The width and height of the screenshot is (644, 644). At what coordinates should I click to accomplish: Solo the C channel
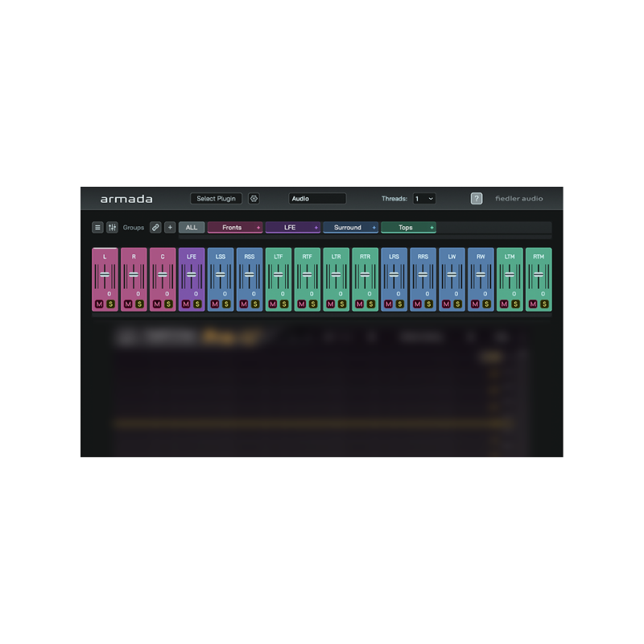168,304
